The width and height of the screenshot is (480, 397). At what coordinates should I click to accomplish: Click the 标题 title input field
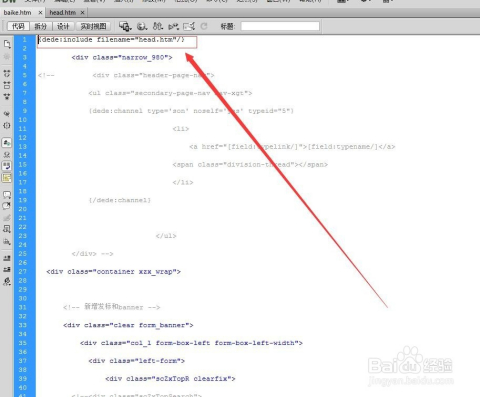pyautogui.click(x=280, y=26)
